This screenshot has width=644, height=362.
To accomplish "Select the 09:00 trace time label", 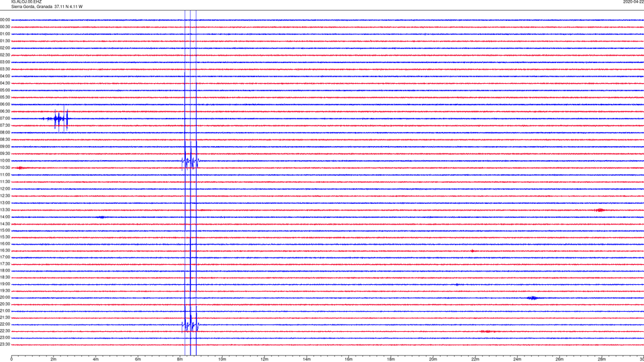I will coord(5,147).
